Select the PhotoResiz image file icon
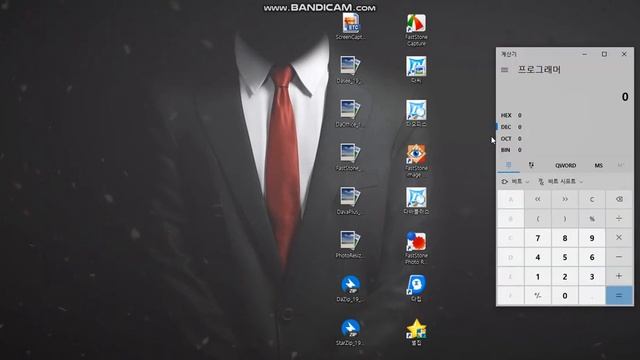The height and width of the screenshot is (360, 640). [x=350, y=244]
